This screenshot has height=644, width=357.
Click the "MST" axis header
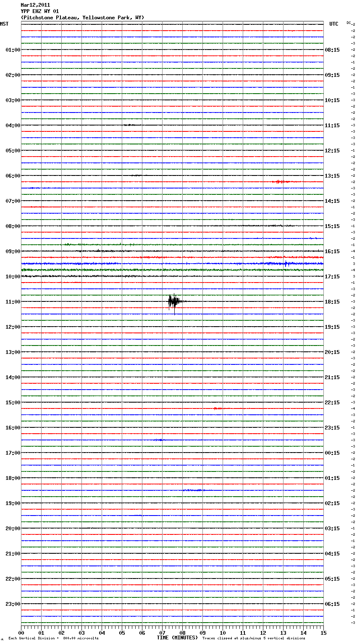[x=4, y=24]
